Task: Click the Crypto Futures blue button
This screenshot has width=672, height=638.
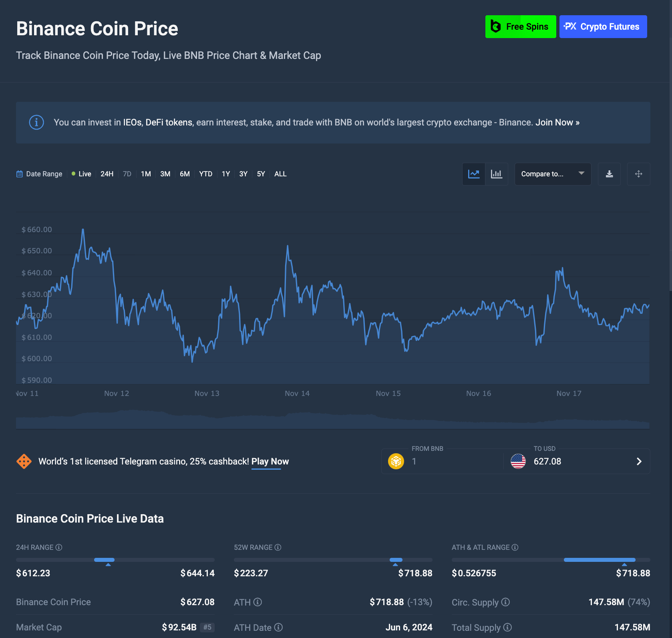Action: (x=603, y=27)
